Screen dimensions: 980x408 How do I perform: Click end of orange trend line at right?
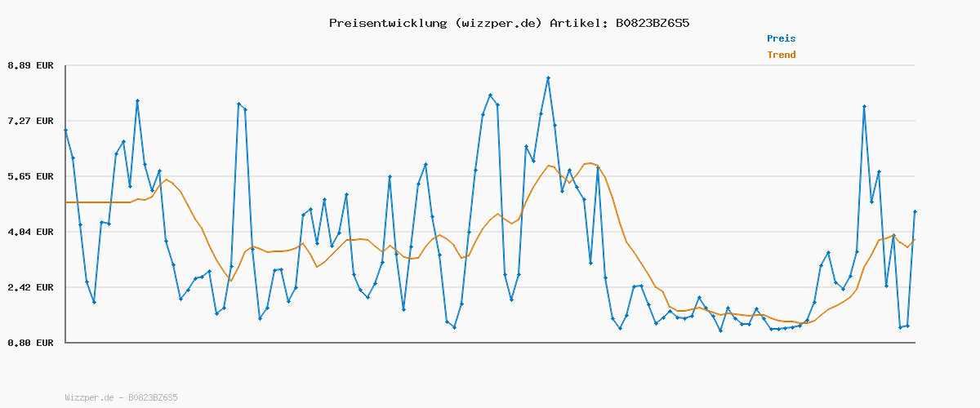pos(915,239)
